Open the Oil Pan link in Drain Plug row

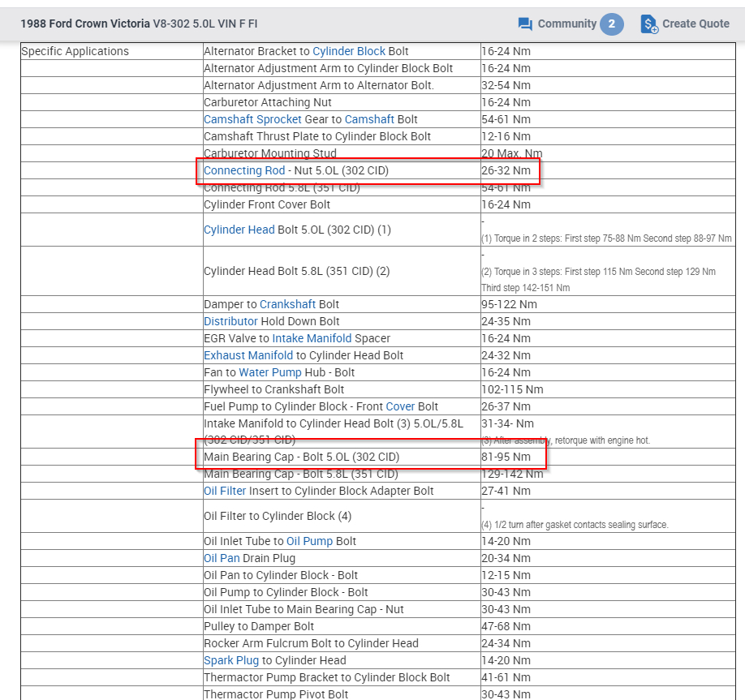pyautogui.click(x=222, y=559)
